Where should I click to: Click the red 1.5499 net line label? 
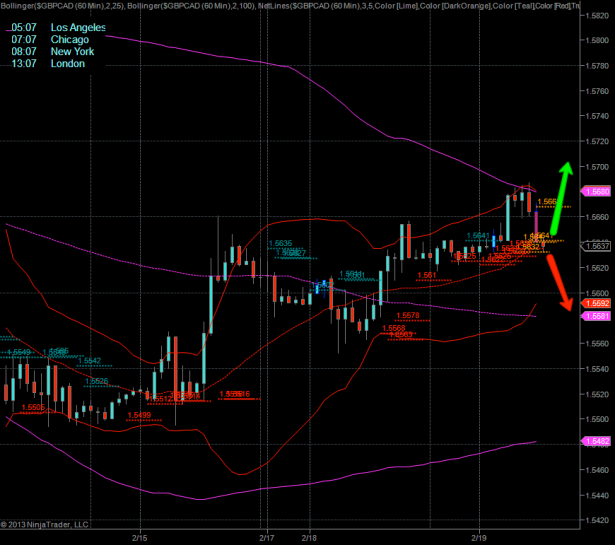[x=139, y=415]
